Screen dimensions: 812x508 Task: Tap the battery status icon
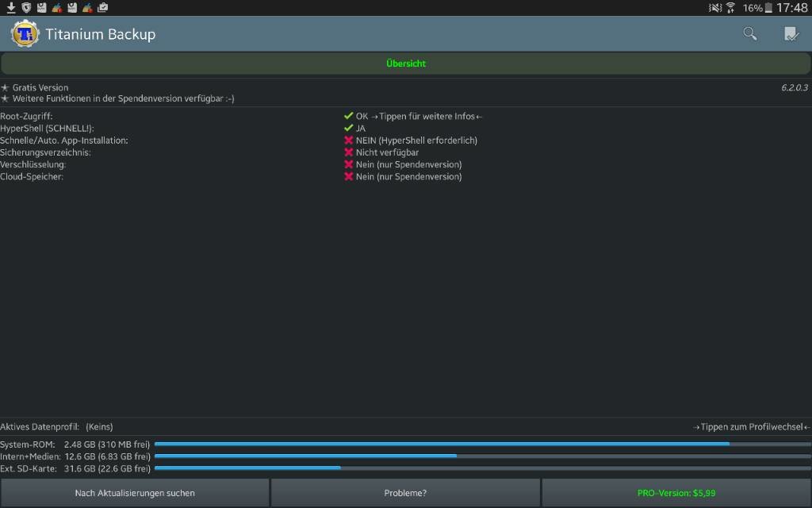768,8
